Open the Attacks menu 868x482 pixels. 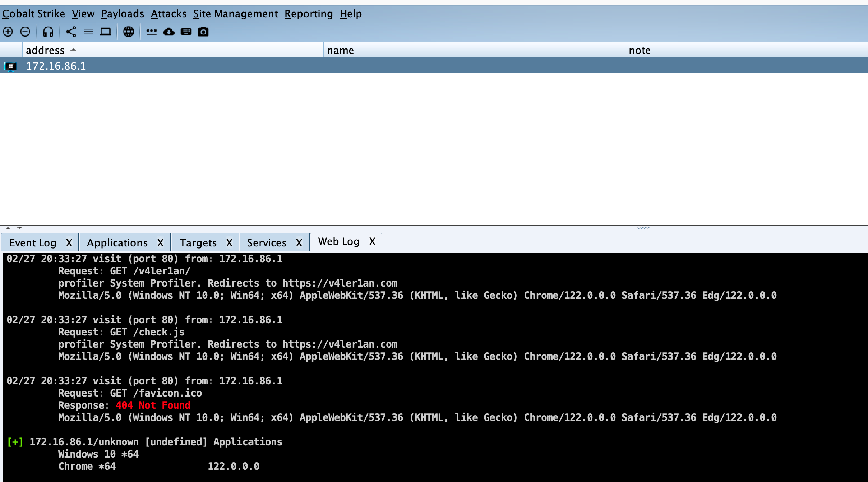tap(168, 14)
